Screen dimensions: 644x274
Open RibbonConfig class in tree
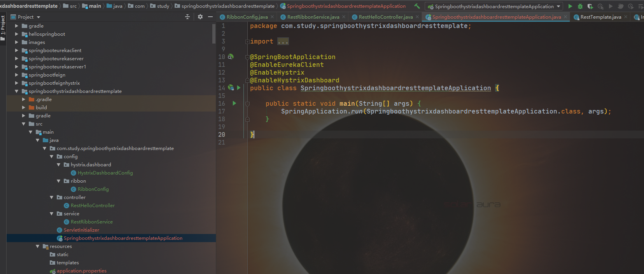tap(93, 189)
